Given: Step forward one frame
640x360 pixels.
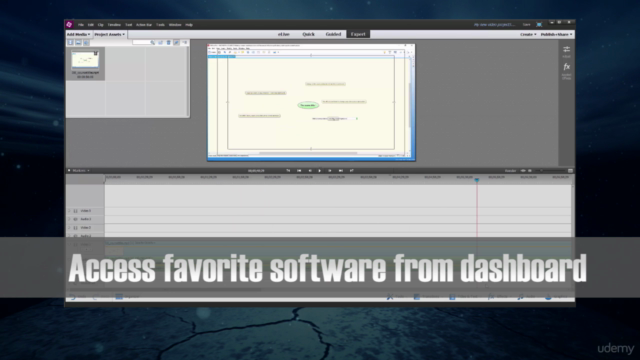Looking at the screenshot, I should pyautogui.click(x=330, y=171).
